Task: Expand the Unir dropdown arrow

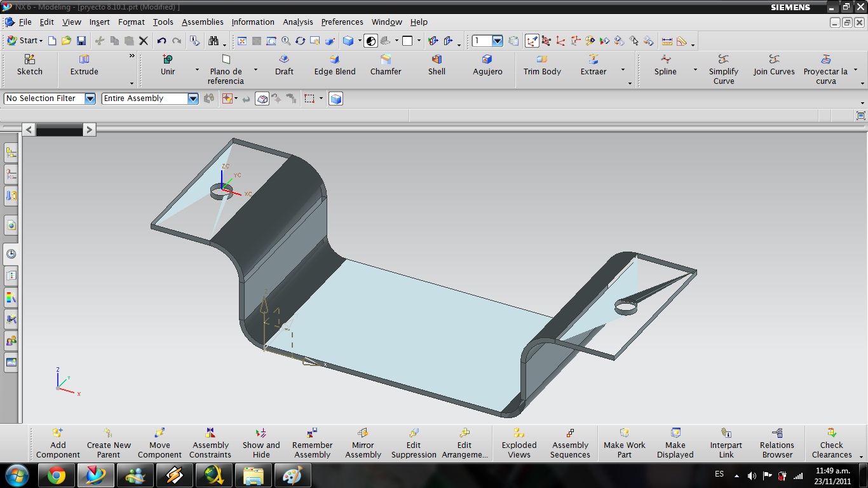Action: (x=197, y=70)
